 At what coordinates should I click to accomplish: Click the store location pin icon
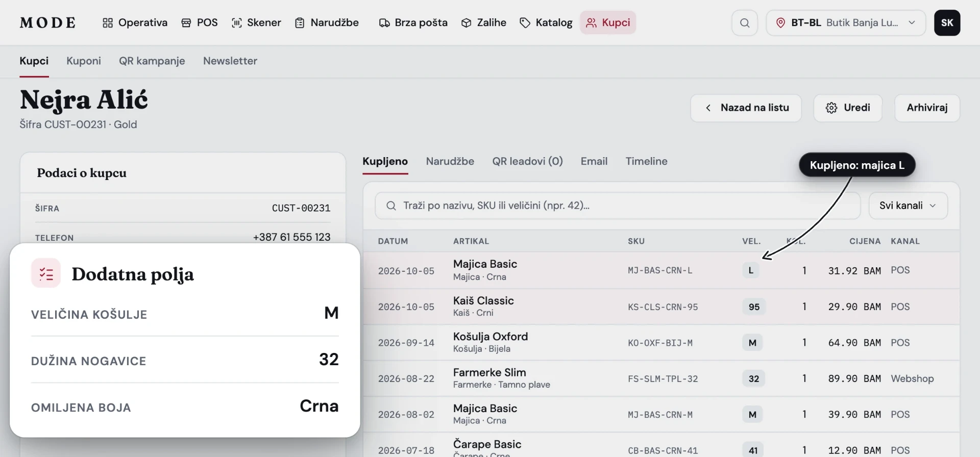780,23
